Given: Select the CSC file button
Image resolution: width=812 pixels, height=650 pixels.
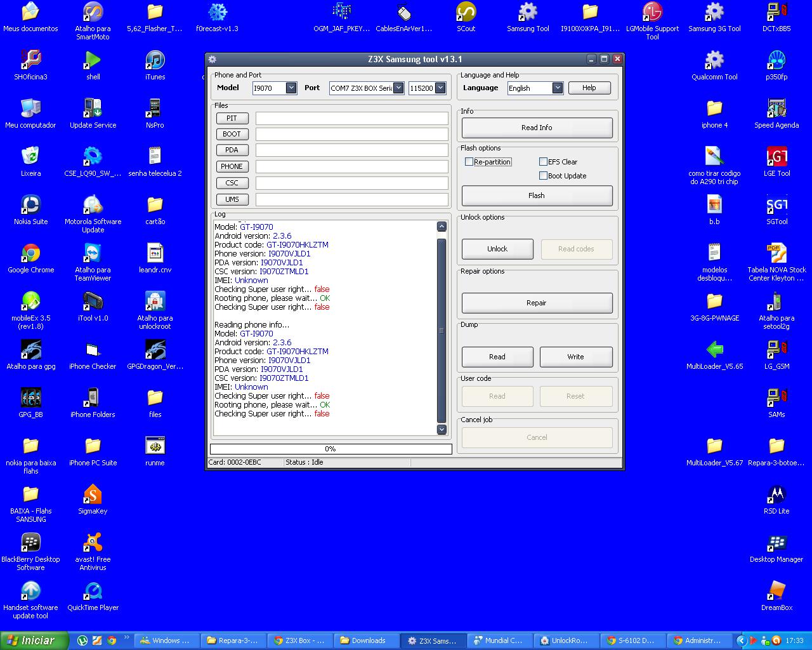Looking at the screenshot, I should click(x=232, y=183).
